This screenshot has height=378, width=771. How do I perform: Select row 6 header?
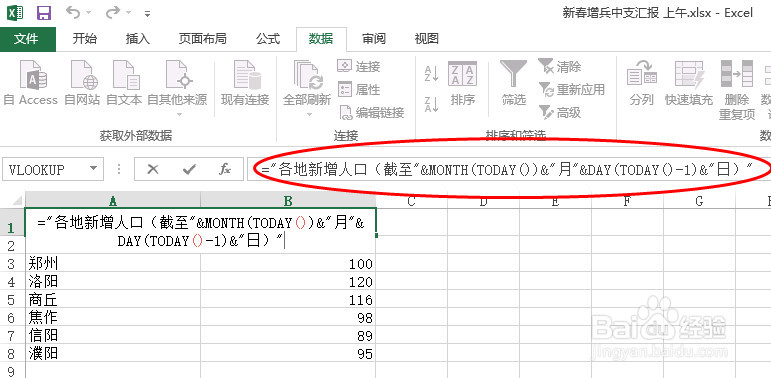click(x=12, y=318)
